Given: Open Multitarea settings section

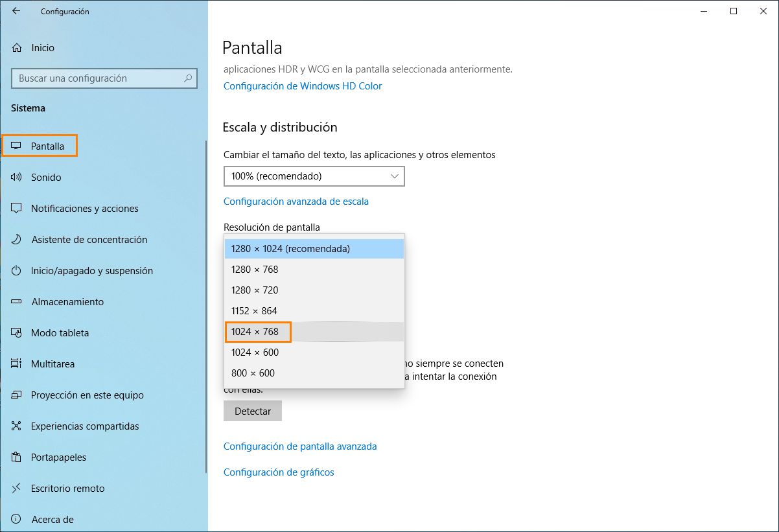Looking at the screenshot, I should pyautogui.click(x=52, y=364).
